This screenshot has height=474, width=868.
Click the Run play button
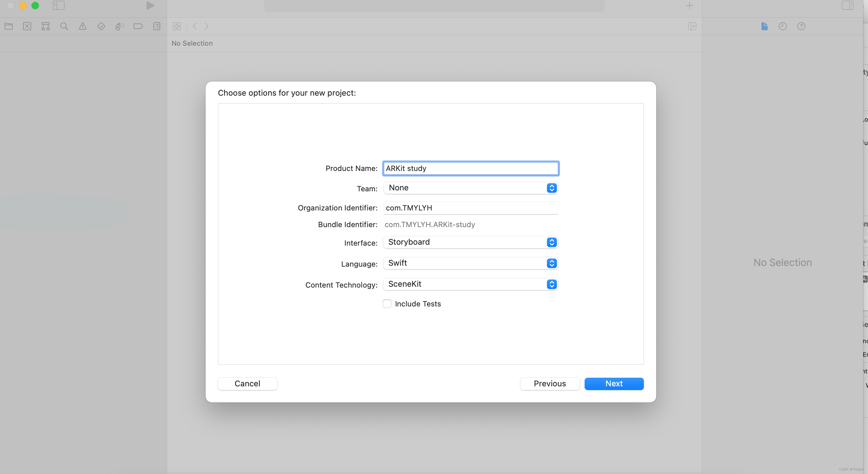click(150, 5)
